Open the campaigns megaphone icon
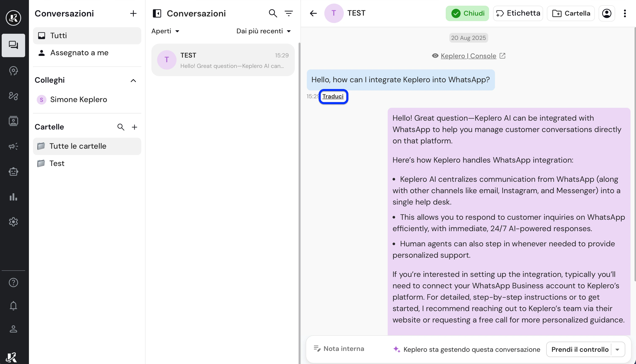This screenshot has width=636, height=364. pos(13,146)
